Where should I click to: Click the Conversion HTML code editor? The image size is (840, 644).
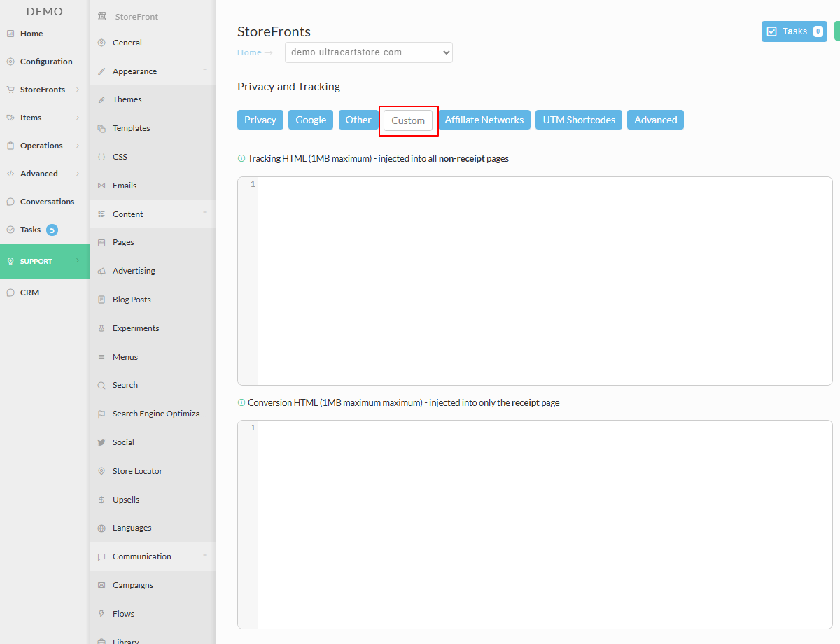(535, 525)
